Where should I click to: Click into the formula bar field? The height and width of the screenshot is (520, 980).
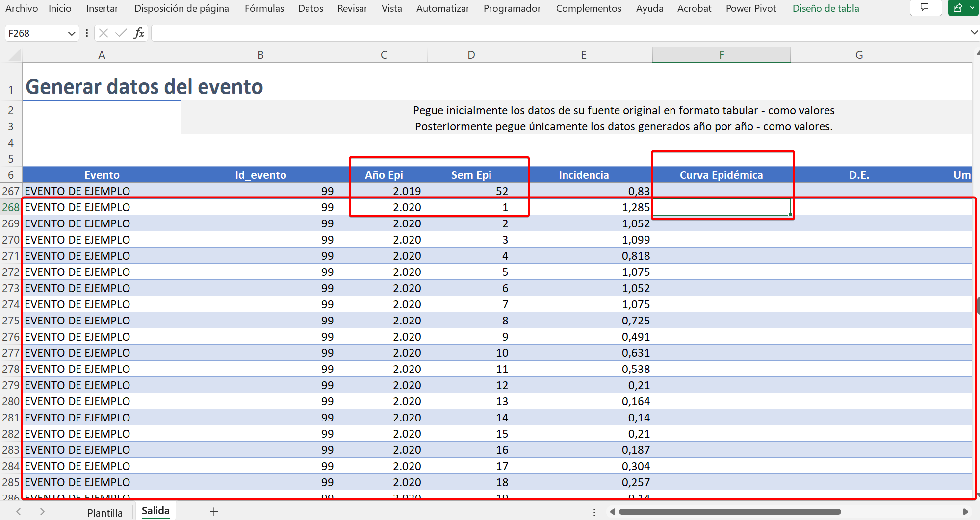(559, 33)
